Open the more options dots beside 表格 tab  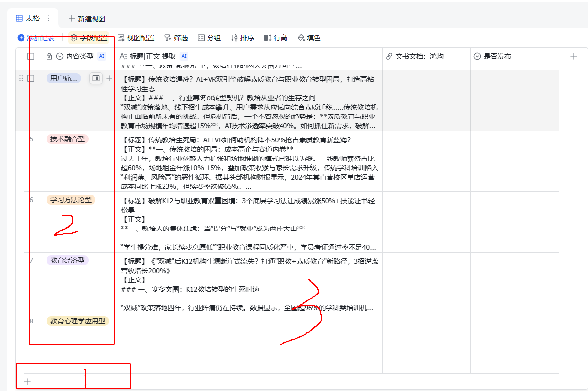point(48,18)
